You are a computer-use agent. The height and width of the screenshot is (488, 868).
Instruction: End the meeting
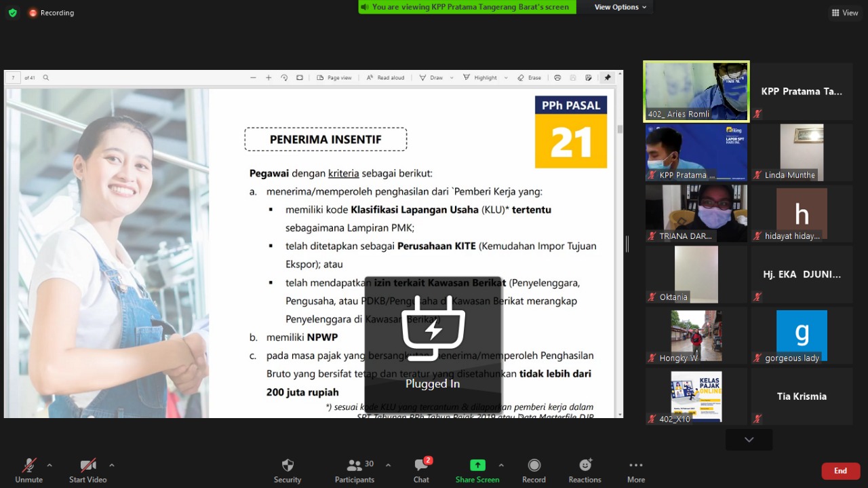[x=840, y=471]
